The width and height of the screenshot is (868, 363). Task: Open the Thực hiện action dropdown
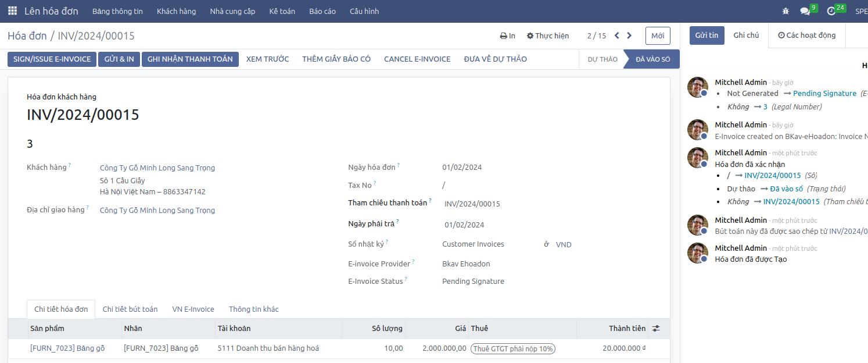(x=548, y=36)
